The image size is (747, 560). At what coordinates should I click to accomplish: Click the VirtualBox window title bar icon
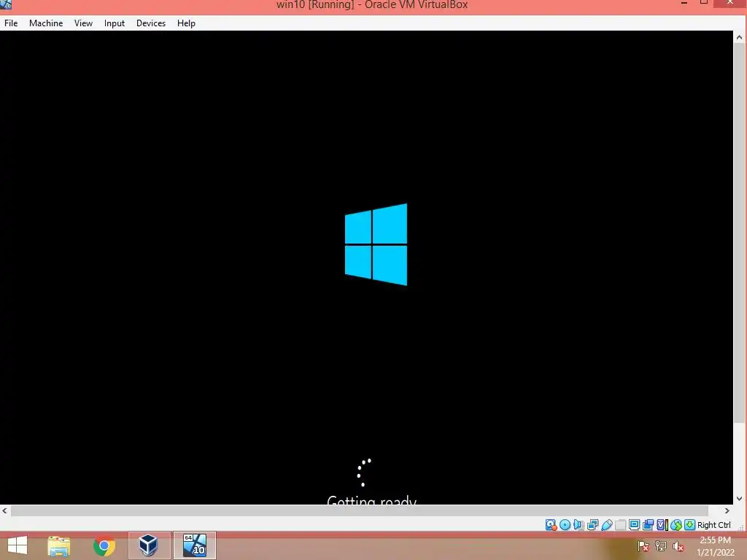coord(6,5)
